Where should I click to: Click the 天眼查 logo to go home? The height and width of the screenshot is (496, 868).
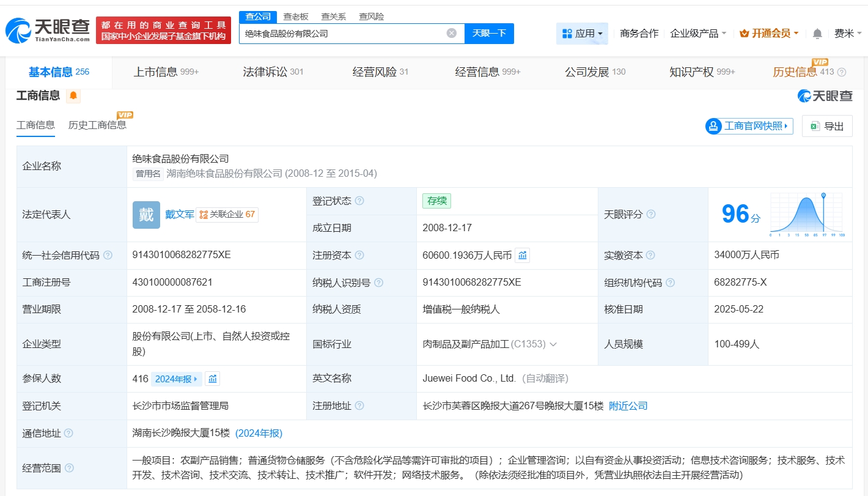pyautogui.click(x=48, y=30)
